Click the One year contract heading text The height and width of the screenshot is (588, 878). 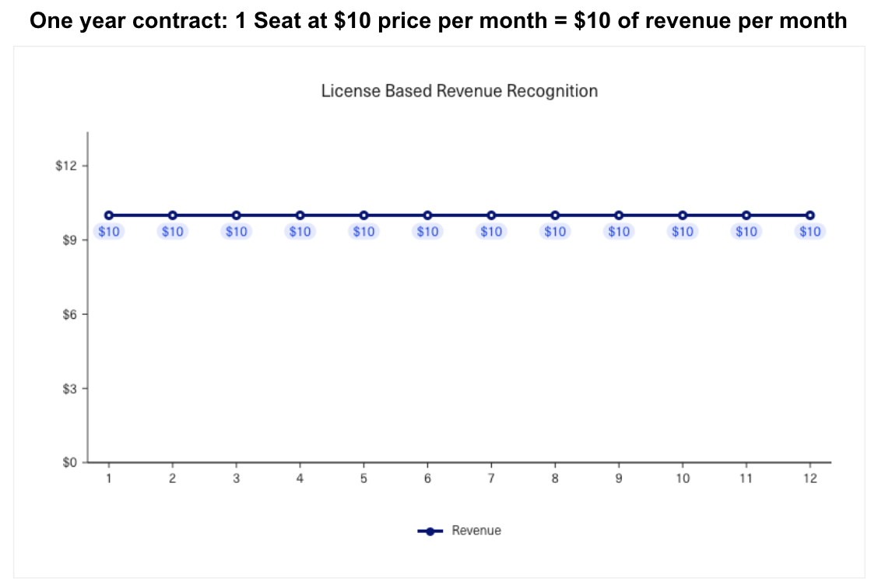[438, 20]
